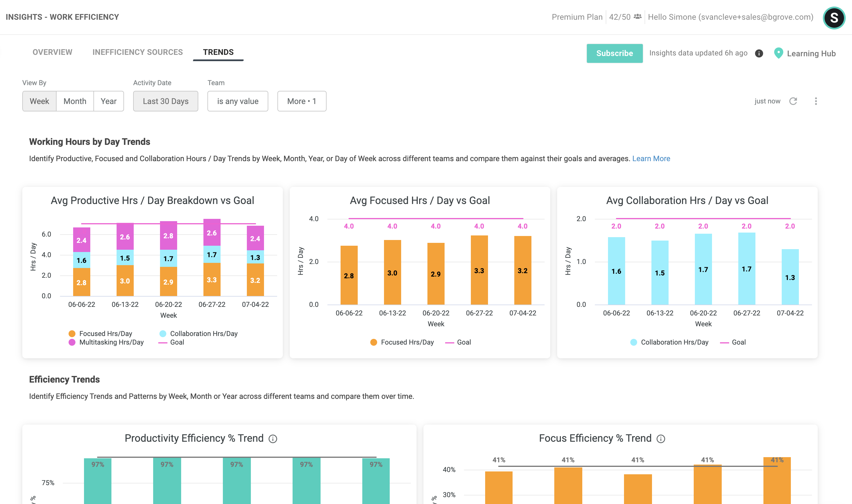This screenshot has height=504, width=852.
Task: Click the 1.3 collaboration bar for 07-04-22
Action: (790, 277)
